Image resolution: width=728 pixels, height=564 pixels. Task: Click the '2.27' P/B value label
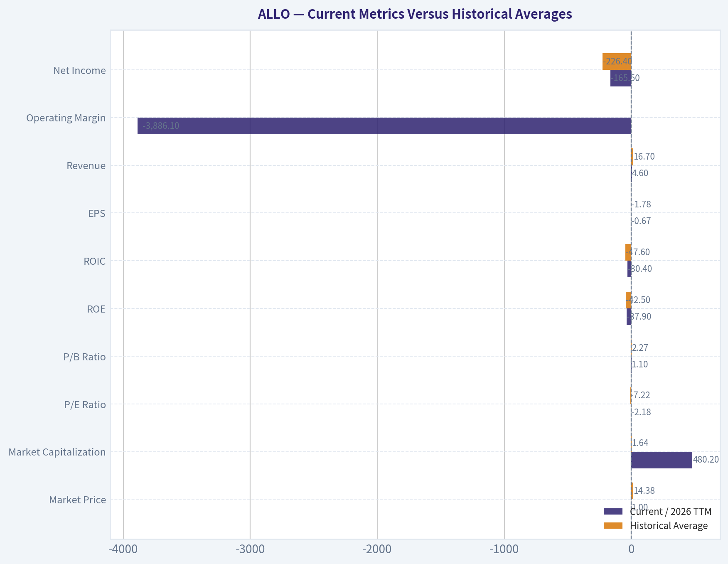[x=640, y=348]
